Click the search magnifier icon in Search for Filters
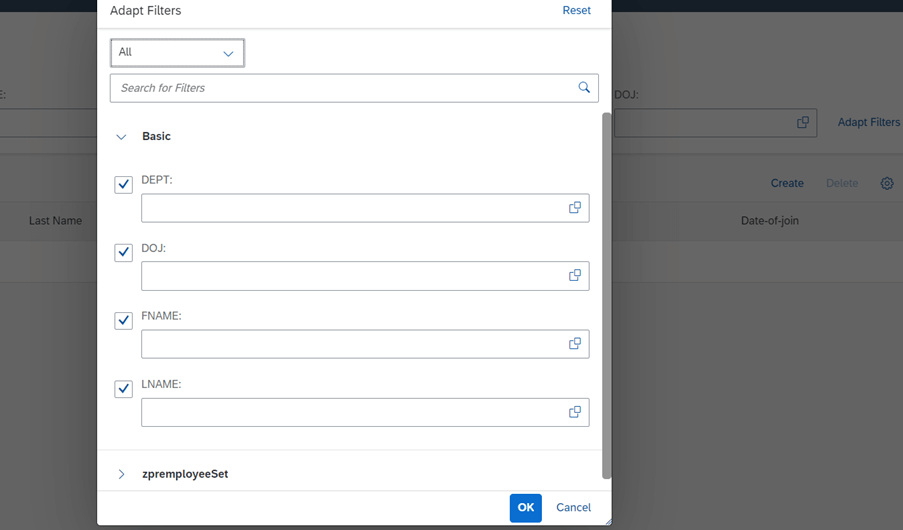903x530 pixels. [x=584, y=88]
